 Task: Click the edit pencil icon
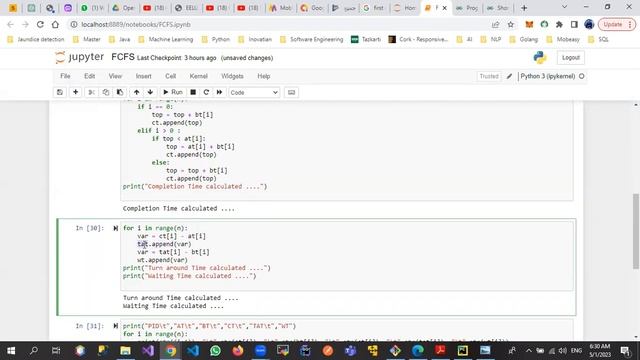(x=509, y=76)
